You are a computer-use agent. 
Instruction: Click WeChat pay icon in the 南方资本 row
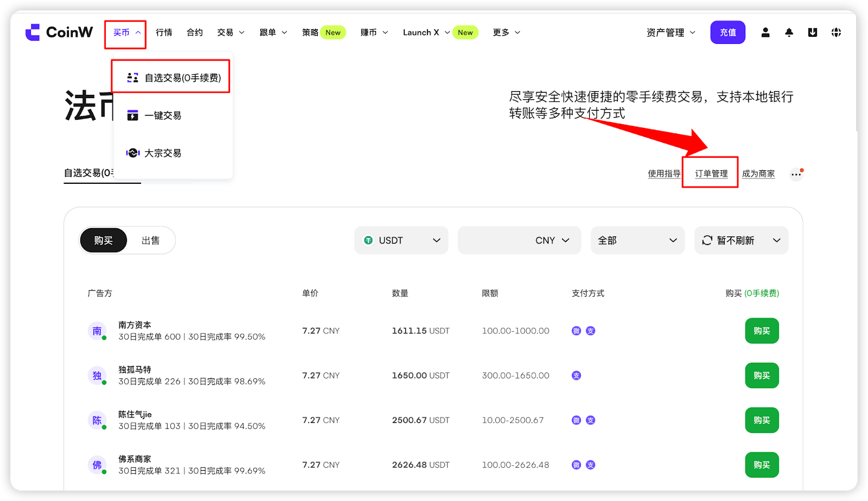coord(576,331)
